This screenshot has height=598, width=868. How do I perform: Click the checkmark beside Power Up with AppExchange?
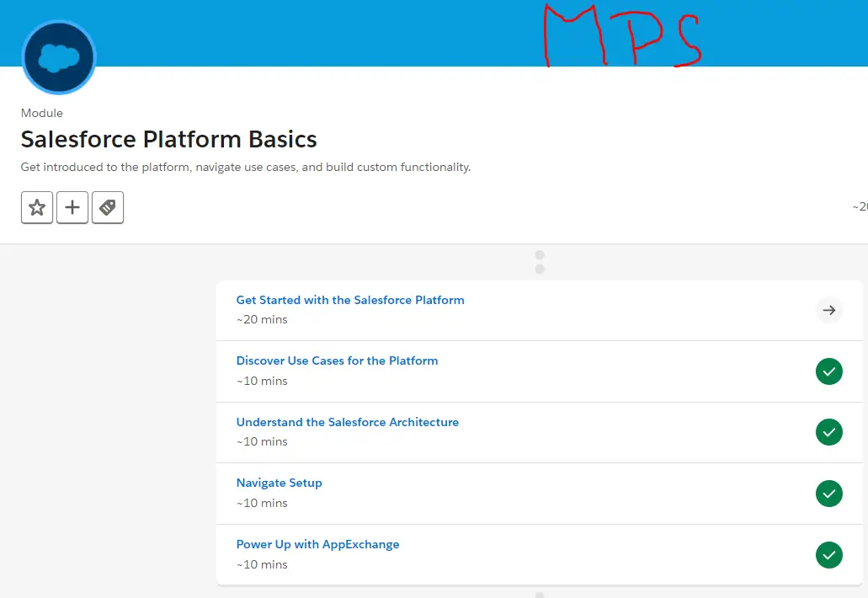829,555
